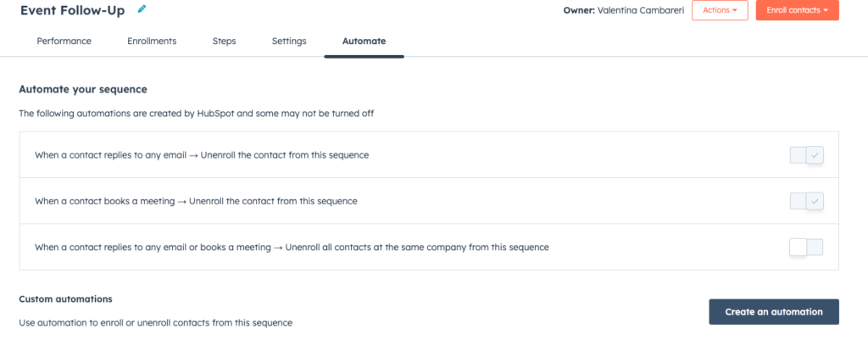Viewport: 868px width, 340px height.
Task: Click the Custom automations heading
Action: [66, 299]
